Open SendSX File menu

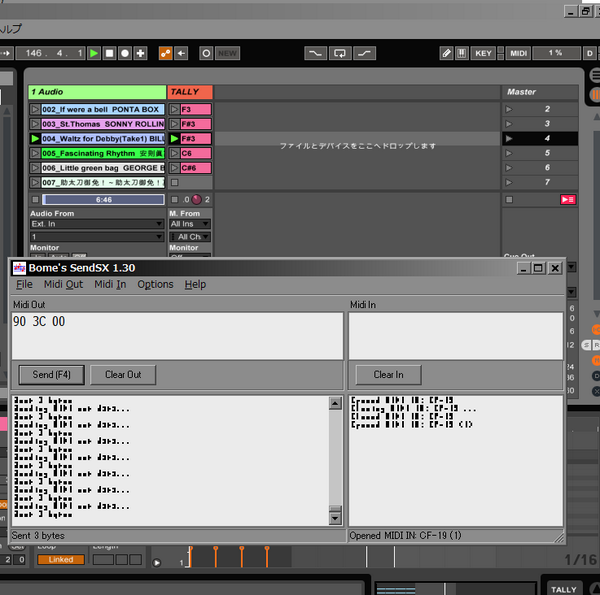click(x=24, y=284)
